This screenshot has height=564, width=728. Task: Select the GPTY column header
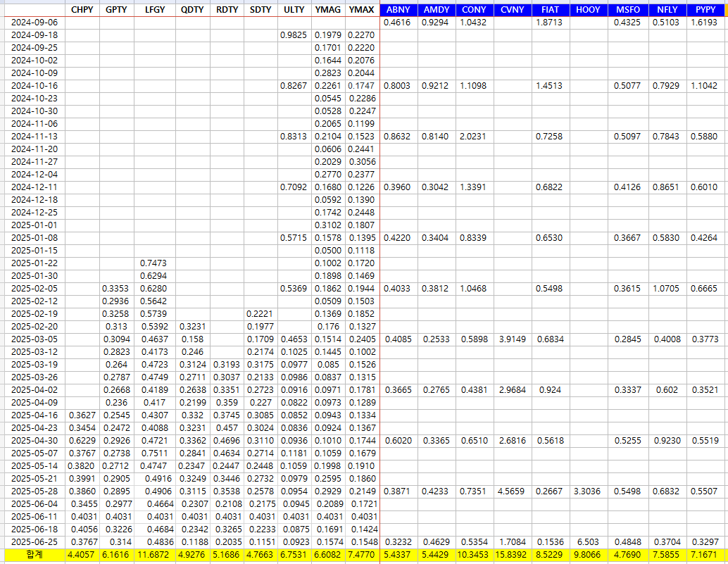click(117, 10)
